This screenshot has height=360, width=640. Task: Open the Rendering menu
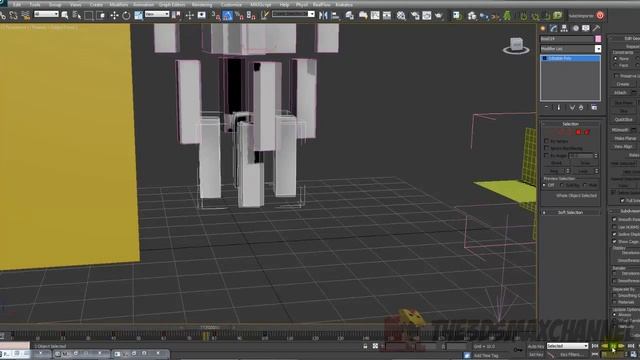point(202,4)
